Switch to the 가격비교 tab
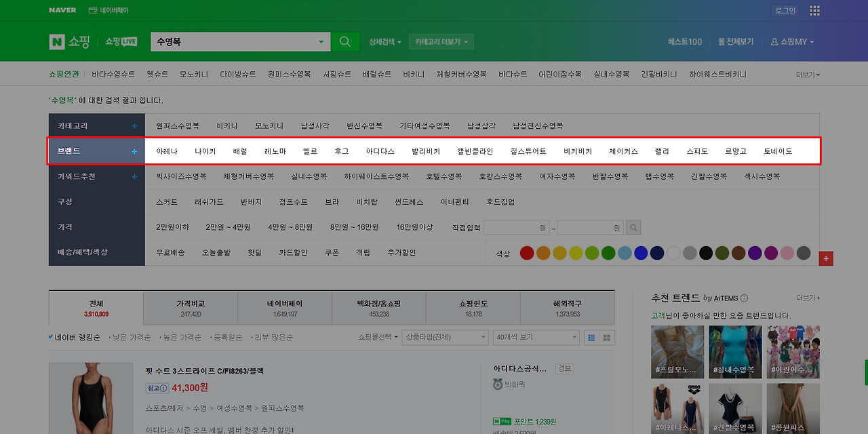The image size is (868, 434). pyautogui.click(x=190, y=307)
